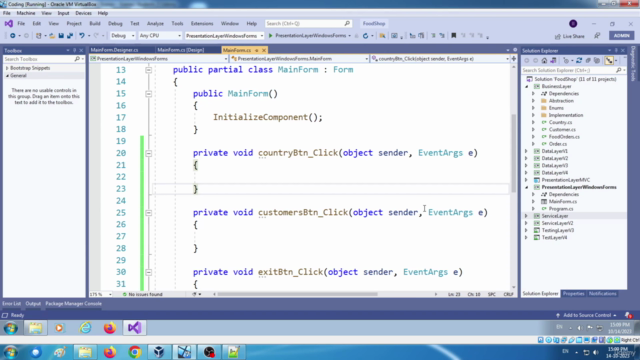Open the Debug configuration dropdown
This screenshot has width=640, height=360.
coord(122,36)
